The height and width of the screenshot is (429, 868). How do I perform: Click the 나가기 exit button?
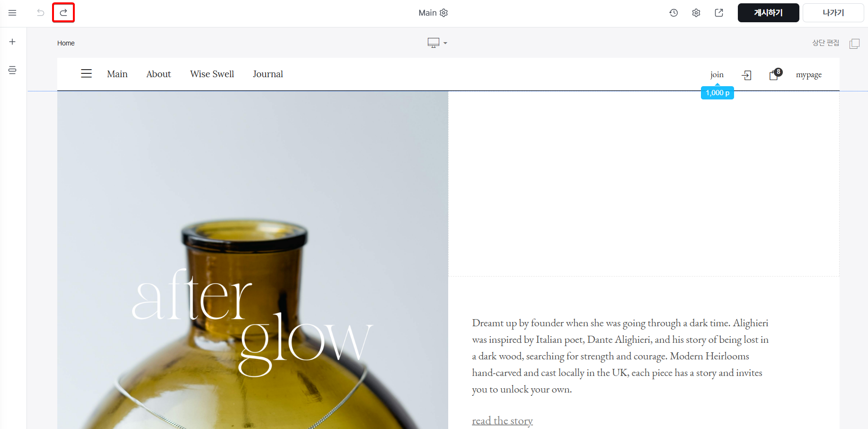coord(833,13)
